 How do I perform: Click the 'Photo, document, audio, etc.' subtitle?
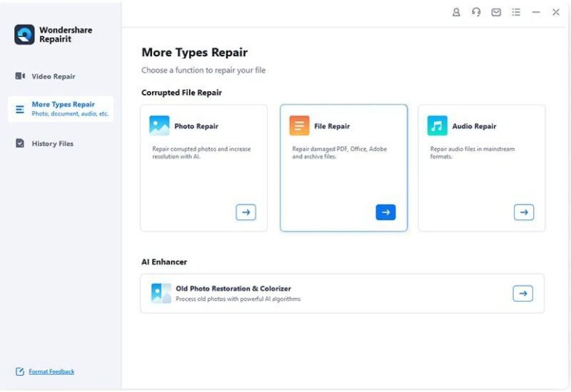[x=70, y=113]
